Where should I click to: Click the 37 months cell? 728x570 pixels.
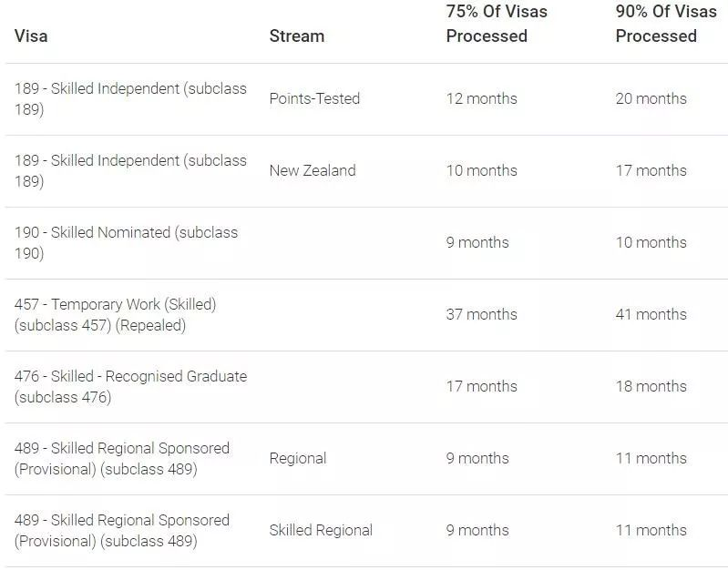(x=481, y=314)
